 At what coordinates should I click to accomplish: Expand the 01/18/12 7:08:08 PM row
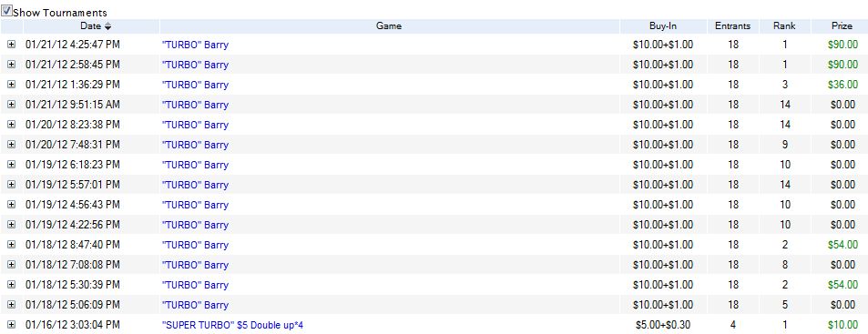12,265
